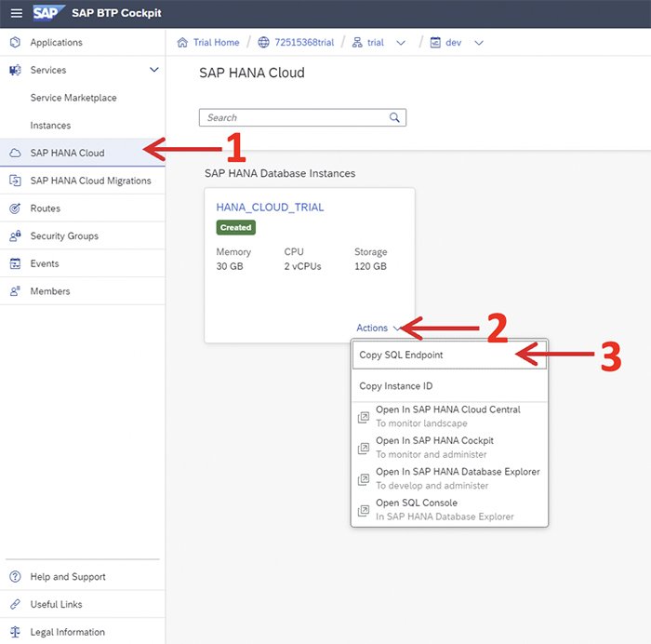The image size is (651, 644).
Task: Choose Open In SAP HANA Cloud Central
Action: [449, 417]
